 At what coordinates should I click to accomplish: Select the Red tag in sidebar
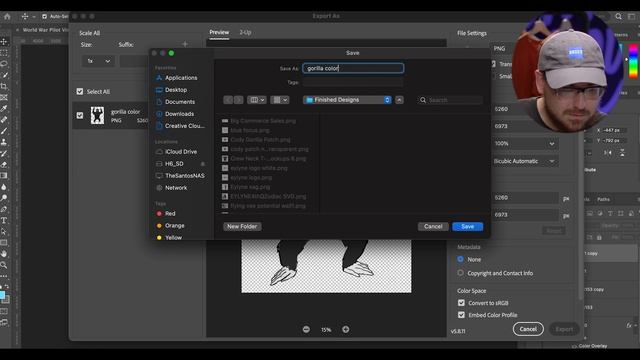coord(170,213)
